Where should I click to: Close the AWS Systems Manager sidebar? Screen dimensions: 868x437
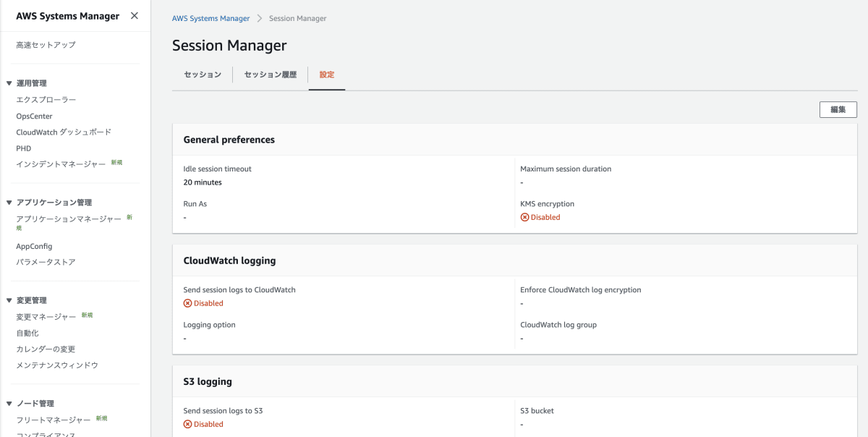coord(134,16)
